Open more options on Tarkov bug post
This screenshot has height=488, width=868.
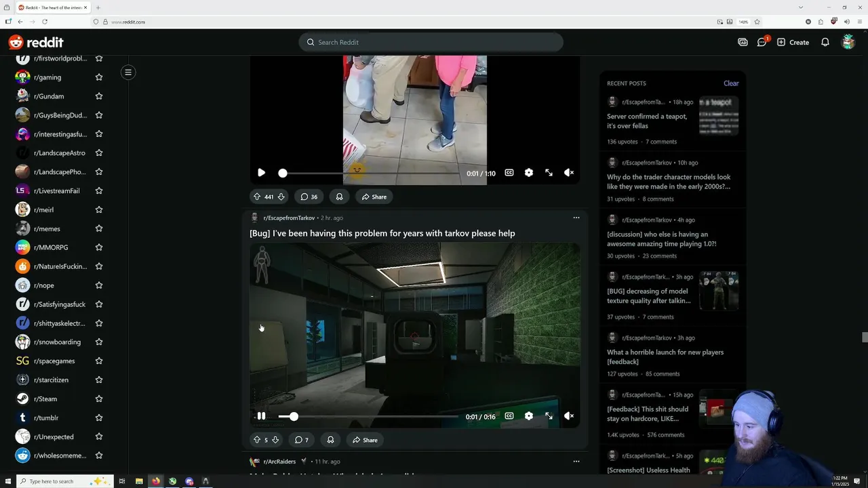pos(576,218)
